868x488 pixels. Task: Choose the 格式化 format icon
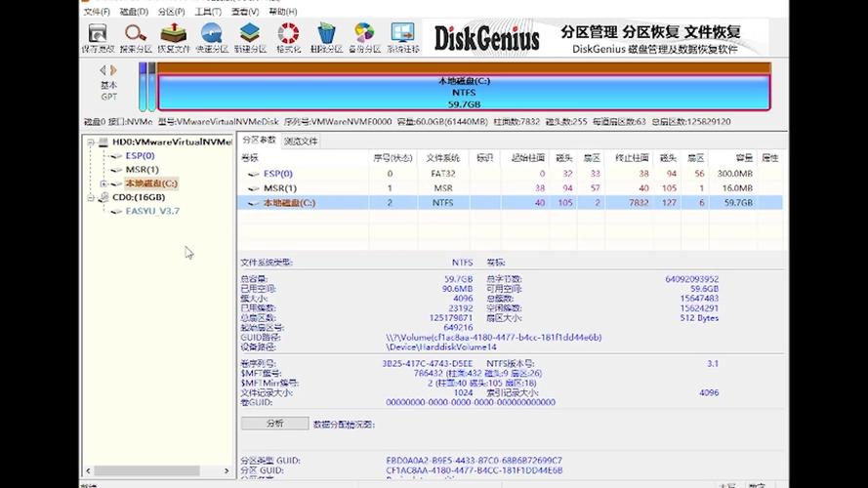(288, 38)
